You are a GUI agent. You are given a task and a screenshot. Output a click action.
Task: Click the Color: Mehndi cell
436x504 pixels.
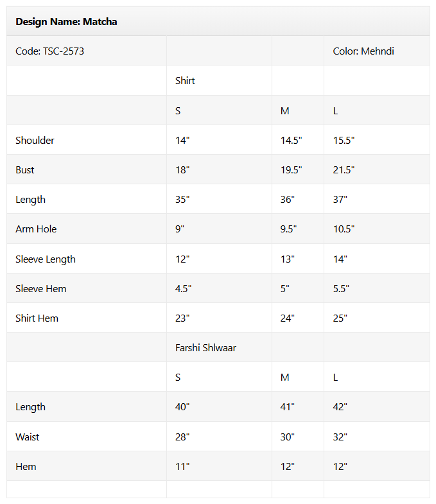(x=363, y=51)
